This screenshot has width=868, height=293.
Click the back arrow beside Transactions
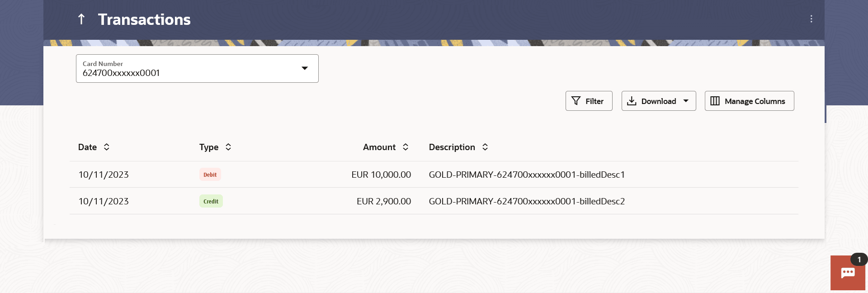81,19
